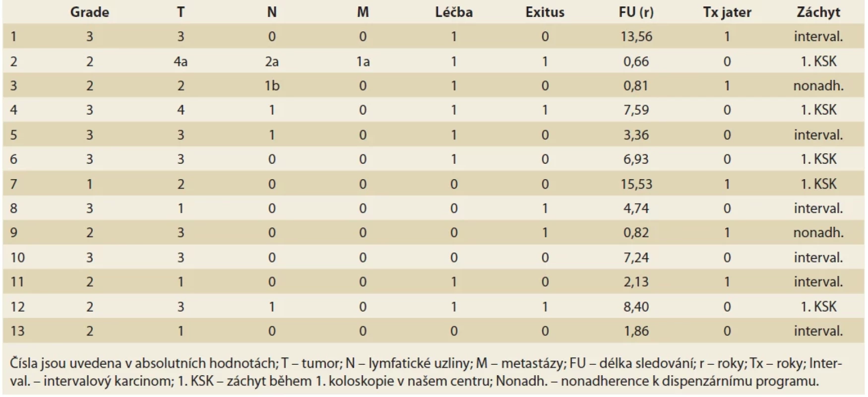
Task: Click nonadh. cell in row 9
Action: click(x=818, y=233)
